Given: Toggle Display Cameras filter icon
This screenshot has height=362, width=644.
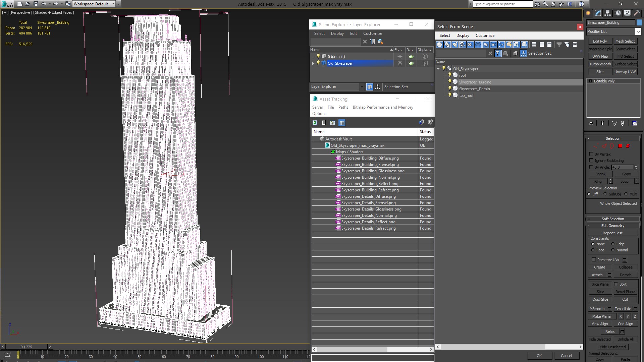Looking at the screenshot, I should point(463,45).
